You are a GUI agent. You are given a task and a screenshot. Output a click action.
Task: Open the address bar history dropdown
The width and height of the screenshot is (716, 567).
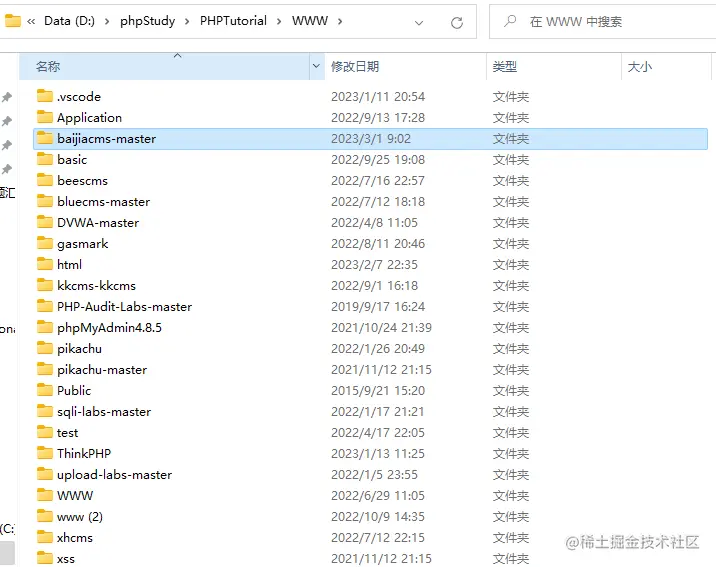(x=419, y=22)
